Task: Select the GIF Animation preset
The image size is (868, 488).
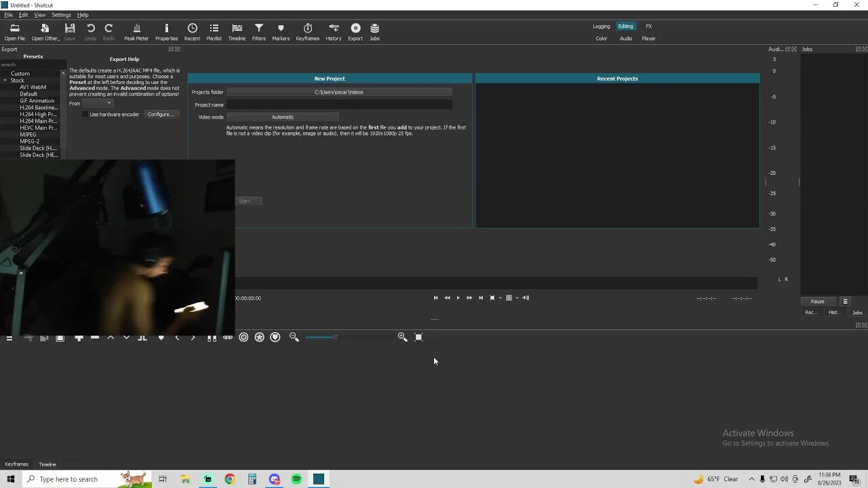Action: pyautogui.click(x=37, y=101)
